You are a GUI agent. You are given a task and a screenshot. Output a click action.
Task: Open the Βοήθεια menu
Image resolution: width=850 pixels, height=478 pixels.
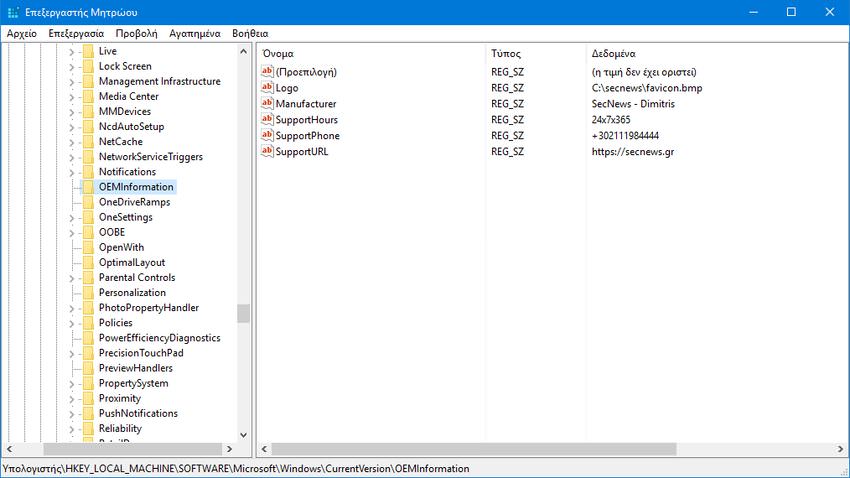coord(250,34)
